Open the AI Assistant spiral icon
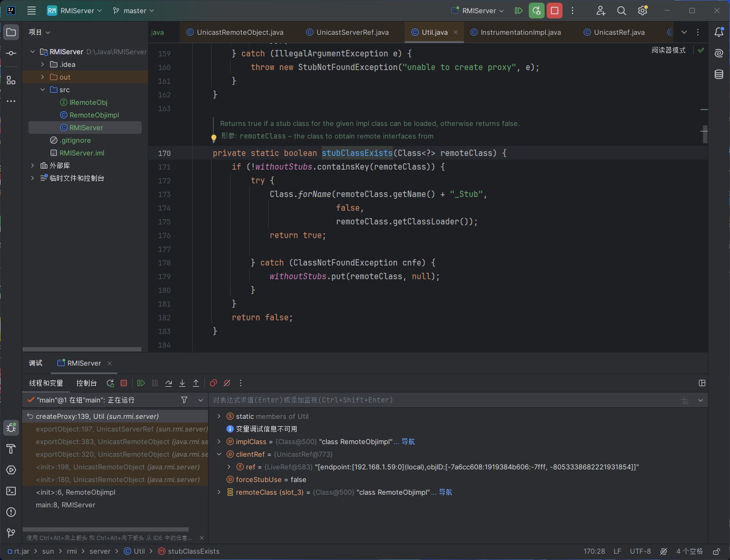The width and height of the screenshot is (730, 560). (x=719, y=53)
